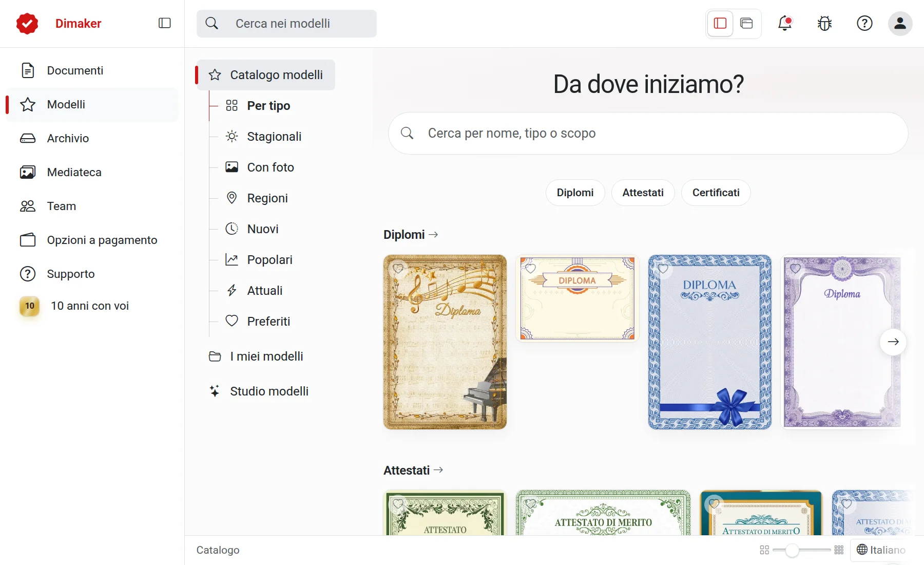Image resolution: width=924 pixels, height=565 pixels.
Task: Open the landscape orange DIPLOMA thumbnail
Action: click(x=577, y=298)
